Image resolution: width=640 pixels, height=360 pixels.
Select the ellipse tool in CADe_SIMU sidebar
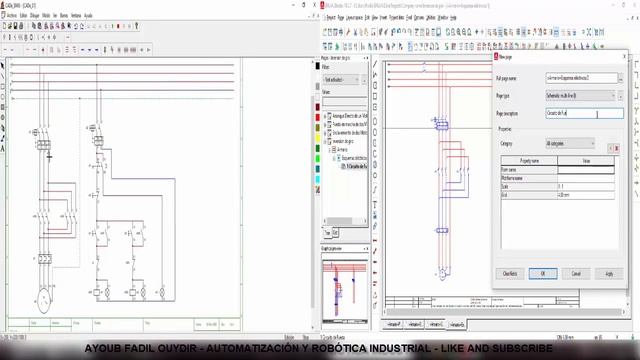pyautogui.click(x=2, y=97)
